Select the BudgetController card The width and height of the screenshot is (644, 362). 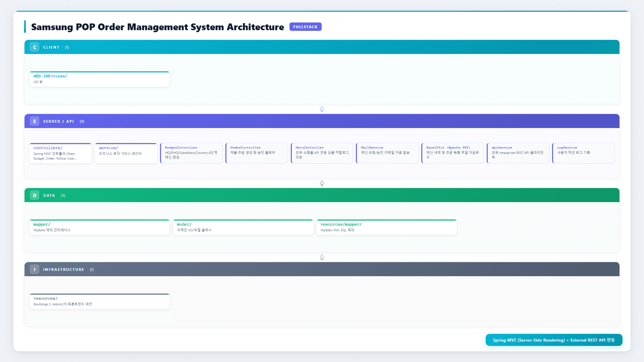pyautogui.click(x=191, y=153)
